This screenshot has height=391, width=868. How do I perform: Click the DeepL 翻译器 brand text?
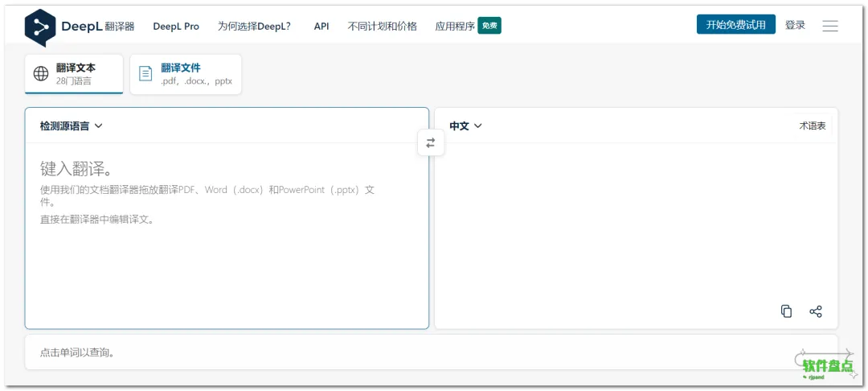click(x=98, y=26)
